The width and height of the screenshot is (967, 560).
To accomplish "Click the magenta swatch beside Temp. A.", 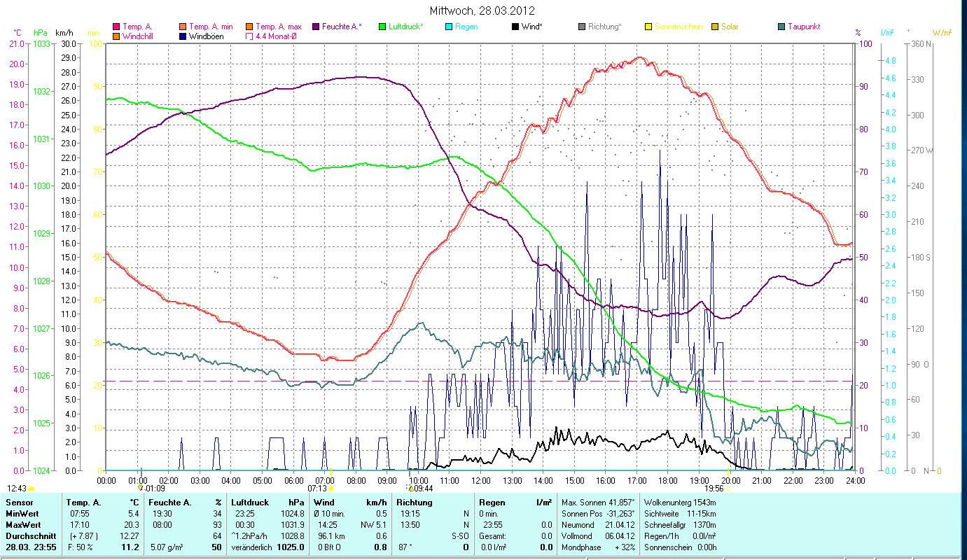I will point(116,27).
